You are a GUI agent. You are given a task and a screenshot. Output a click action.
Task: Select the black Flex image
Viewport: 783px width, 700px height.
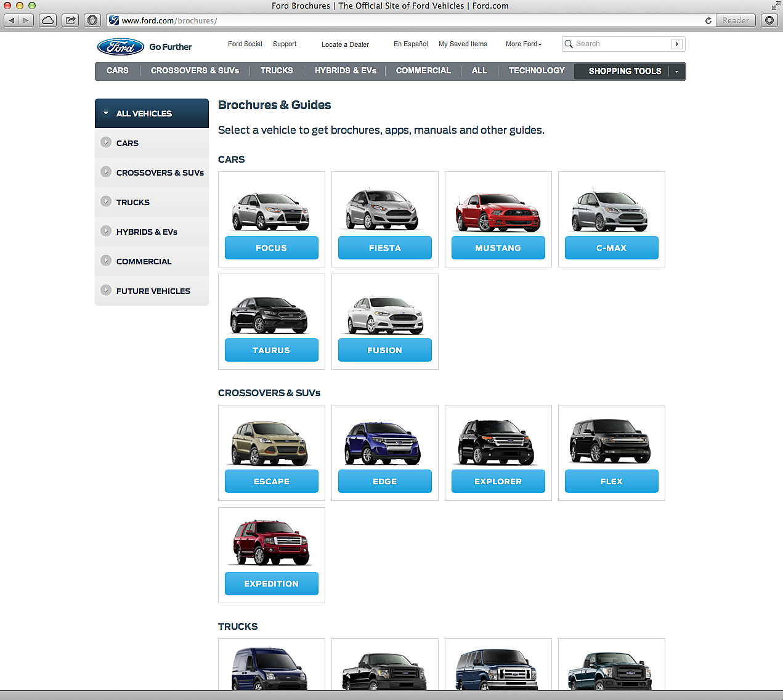coord(610,441)
